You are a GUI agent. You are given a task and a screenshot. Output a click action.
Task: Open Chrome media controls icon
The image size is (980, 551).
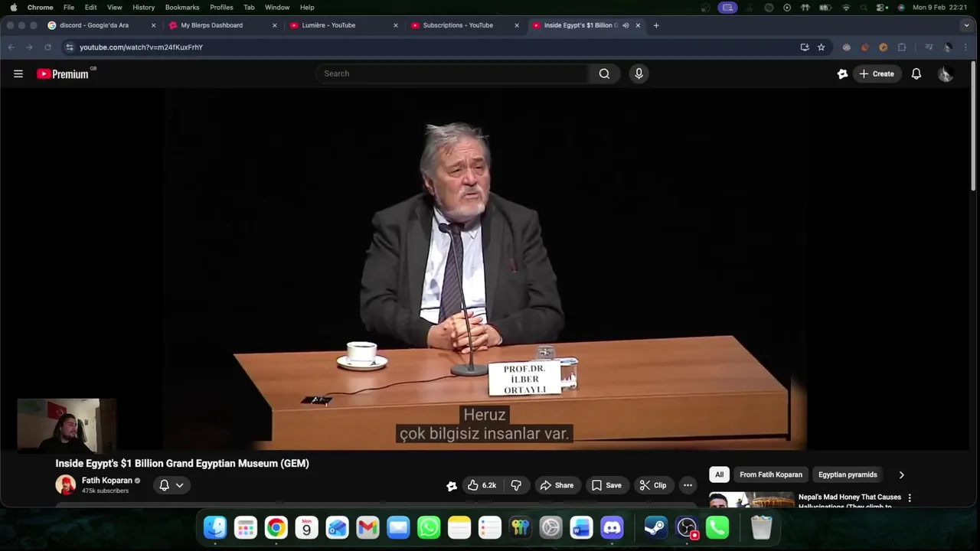[x=929, y=47]
